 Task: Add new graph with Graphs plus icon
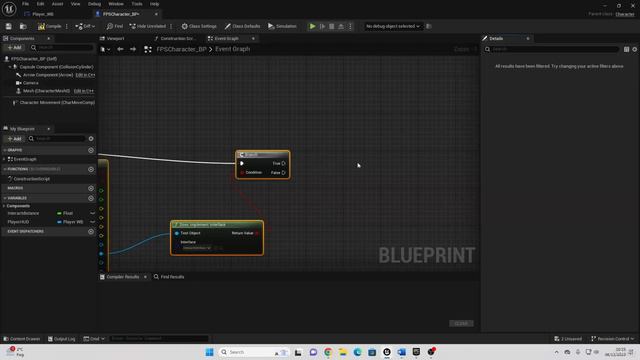91,150
